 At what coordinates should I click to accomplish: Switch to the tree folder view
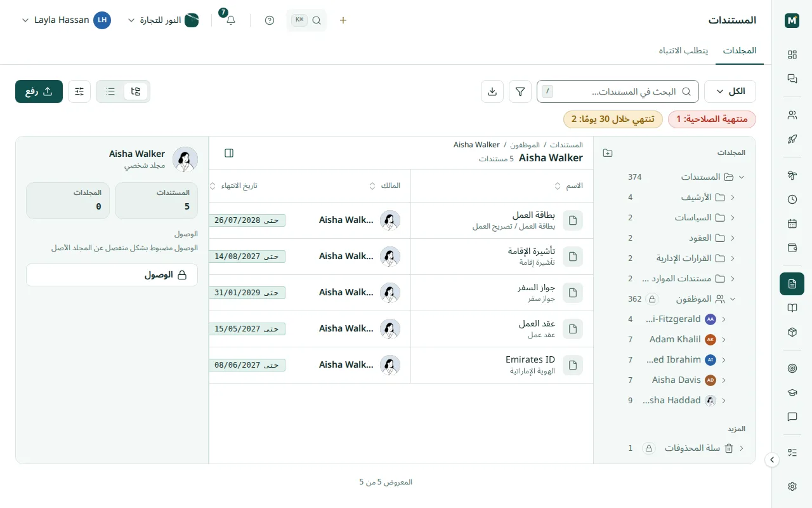(x=136, y=91)
